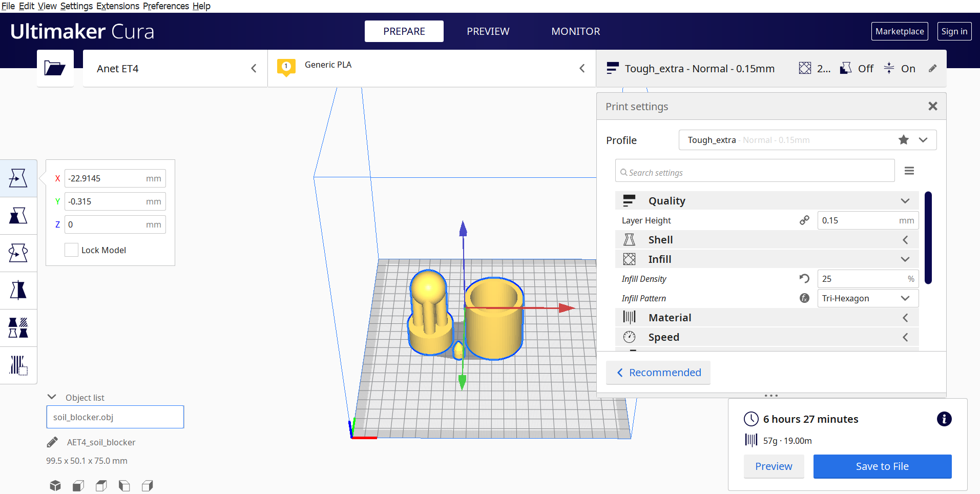
Task: Click the edit pencil icon in profile summary bar
Action: tap(933, 68)
